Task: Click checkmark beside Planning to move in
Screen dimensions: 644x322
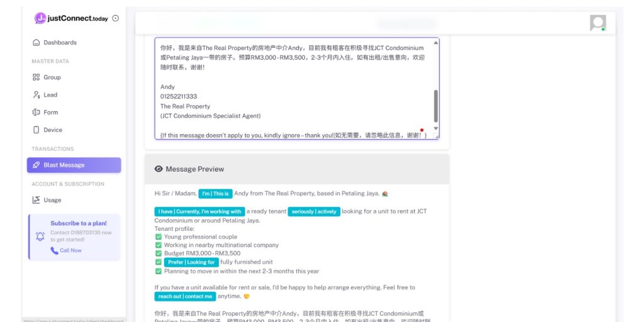Action: 158,271
